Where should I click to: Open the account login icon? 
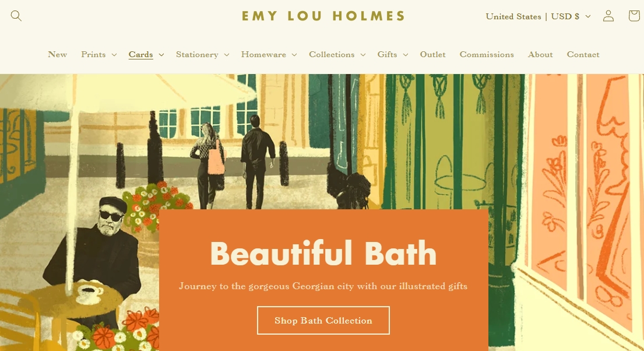pos(608,16)
